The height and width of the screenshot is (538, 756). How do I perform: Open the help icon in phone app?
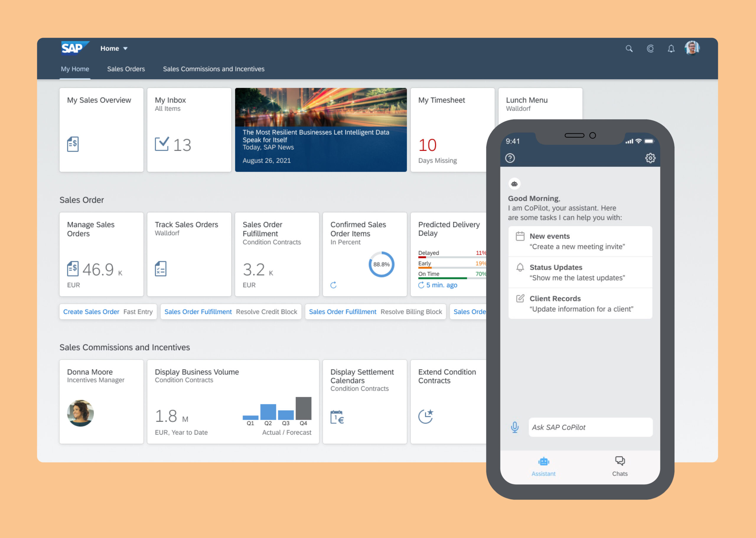[x=510, y=158]
